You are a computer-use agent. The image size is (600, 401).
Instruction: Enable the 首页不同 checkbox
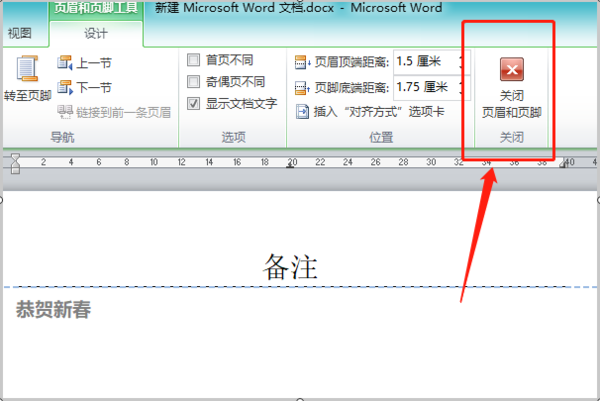[x=193, y=60]
